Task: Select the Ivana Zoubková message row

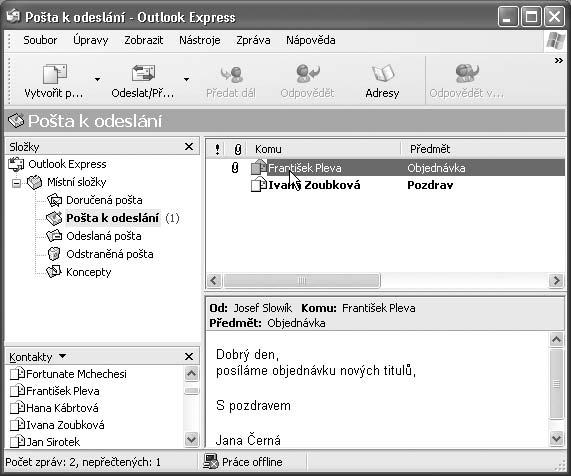Action: pos(385,185)
